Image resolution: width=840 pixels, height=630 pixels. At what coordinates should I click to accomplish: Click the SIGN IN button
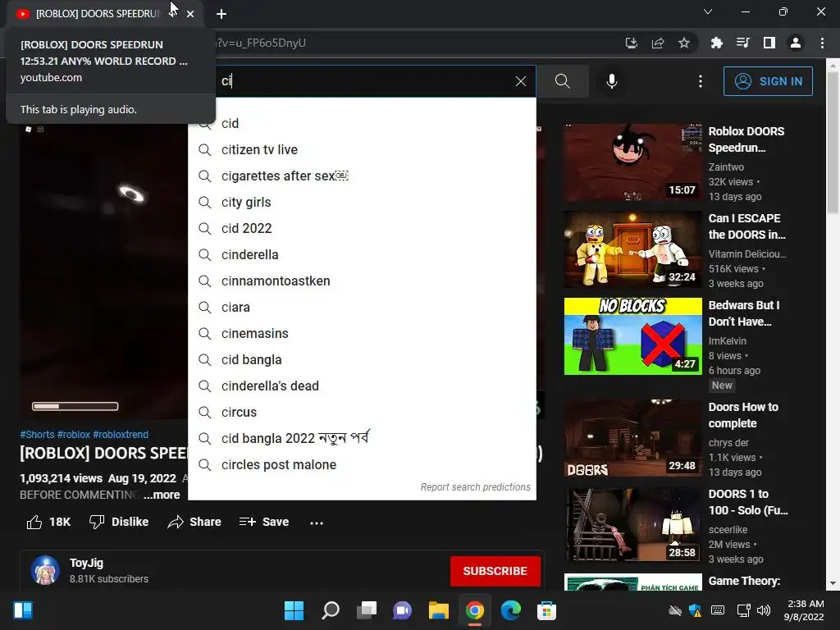768,81
